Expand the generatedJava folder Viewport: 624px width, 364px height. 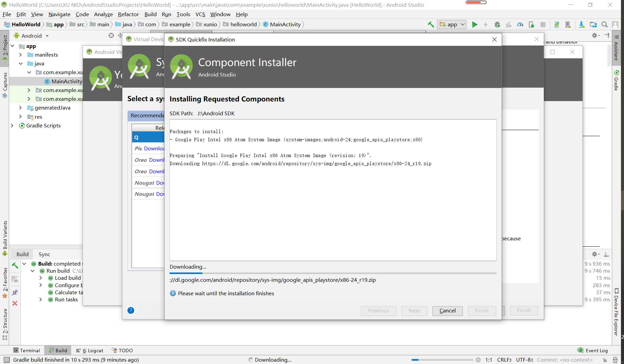pos(21,108)
